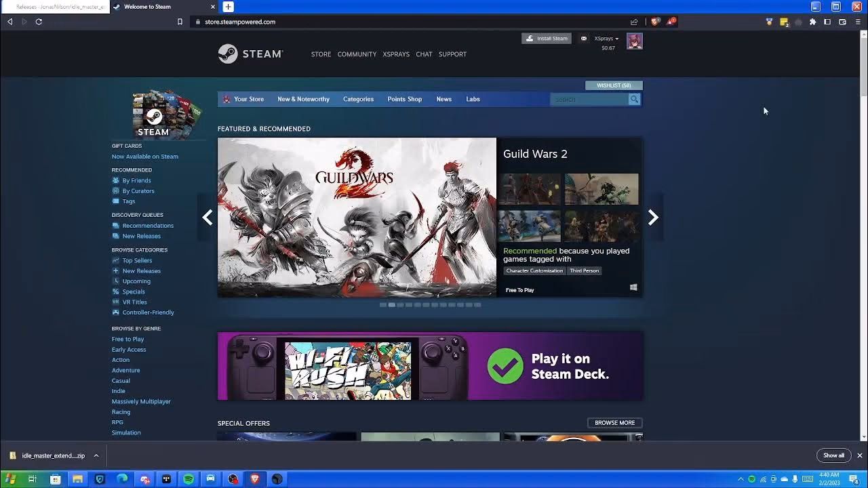This screenshot has height=488, width=868.
Task: Open the Brave browser taskbar icon
Action: pos(255,479)
